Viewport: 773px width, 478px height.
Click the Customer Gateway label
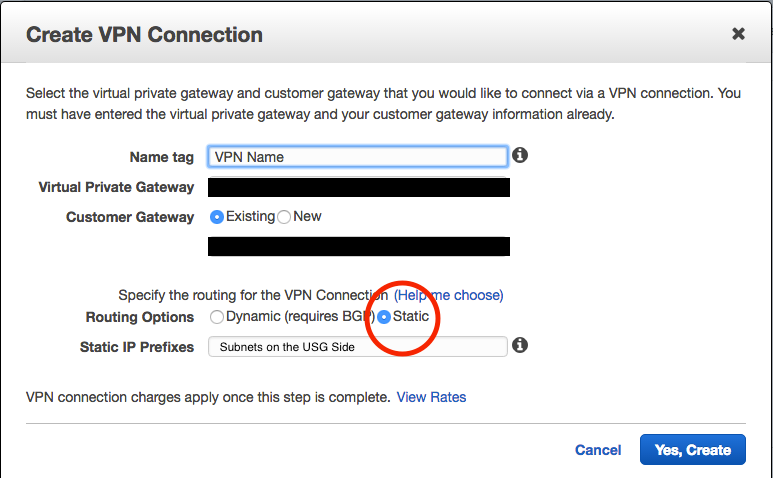click(130, 217)
